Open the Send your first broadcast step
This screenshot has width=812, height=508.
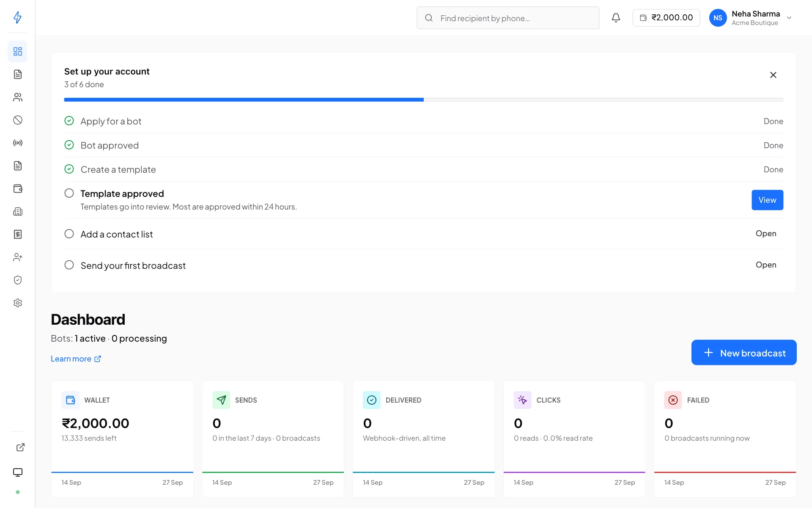(766, 265)
